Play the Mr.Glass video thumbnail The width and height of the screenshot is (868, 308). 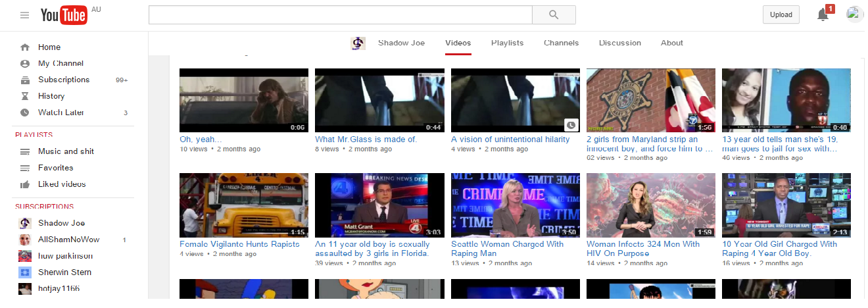point(379,101)
